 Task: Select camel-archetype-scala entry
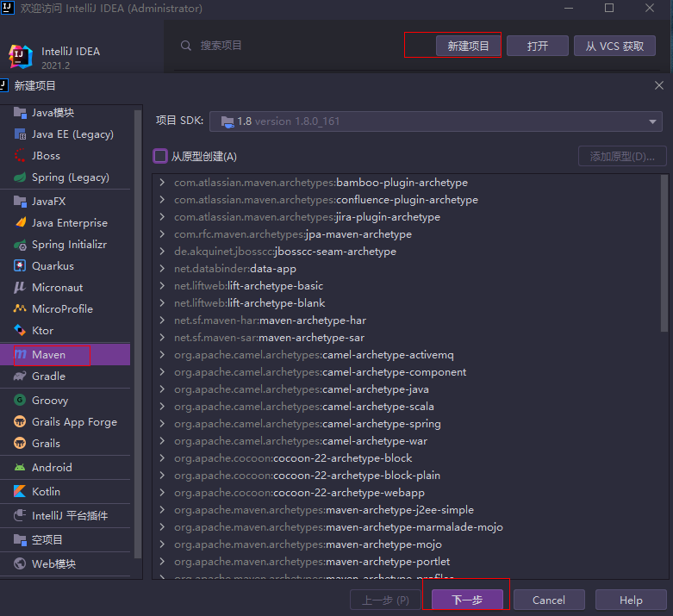click(x=304, y=406)
